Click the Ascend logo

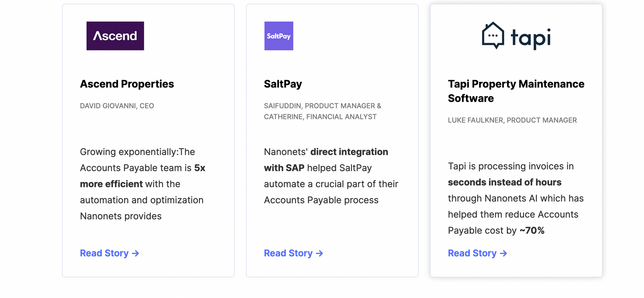point(115,36)
